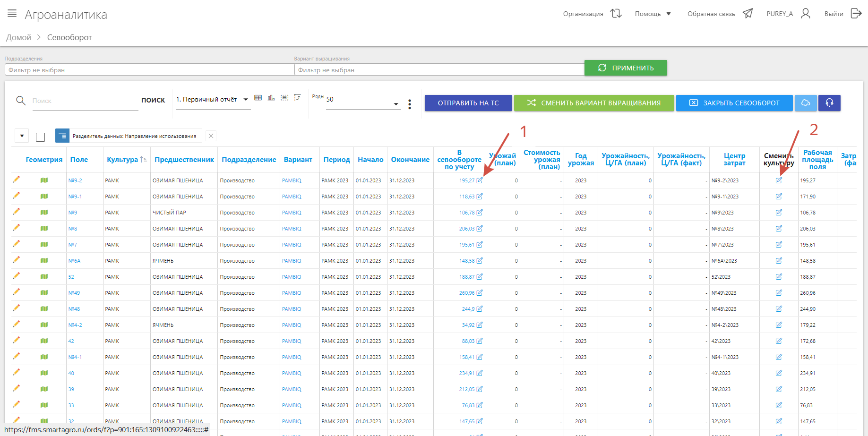Image resolution: width=868 pixels, height=436 pixels.
Task: Go to Домой in the breadcrumb
Action: (x=19, y=37)
